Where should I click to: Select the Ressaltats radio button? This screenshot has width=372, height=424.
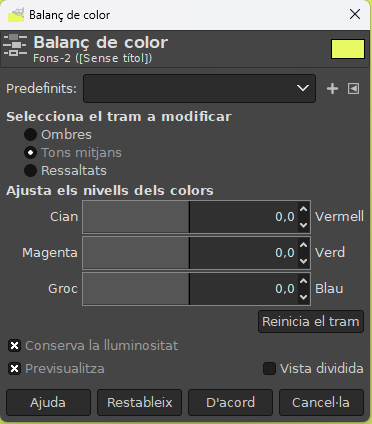point(30,171)
